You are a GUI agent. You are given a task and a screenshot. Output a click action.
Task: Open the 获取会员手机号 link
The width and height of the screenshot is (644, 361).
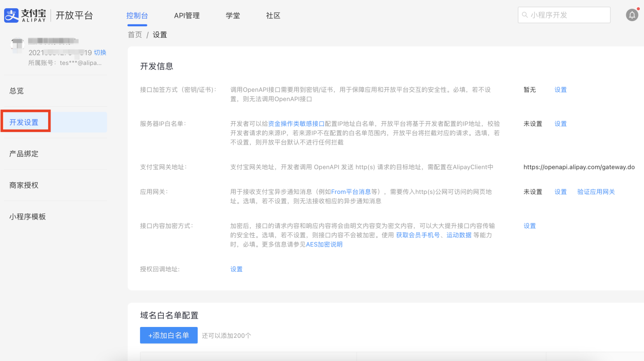[x=418, y=235]
